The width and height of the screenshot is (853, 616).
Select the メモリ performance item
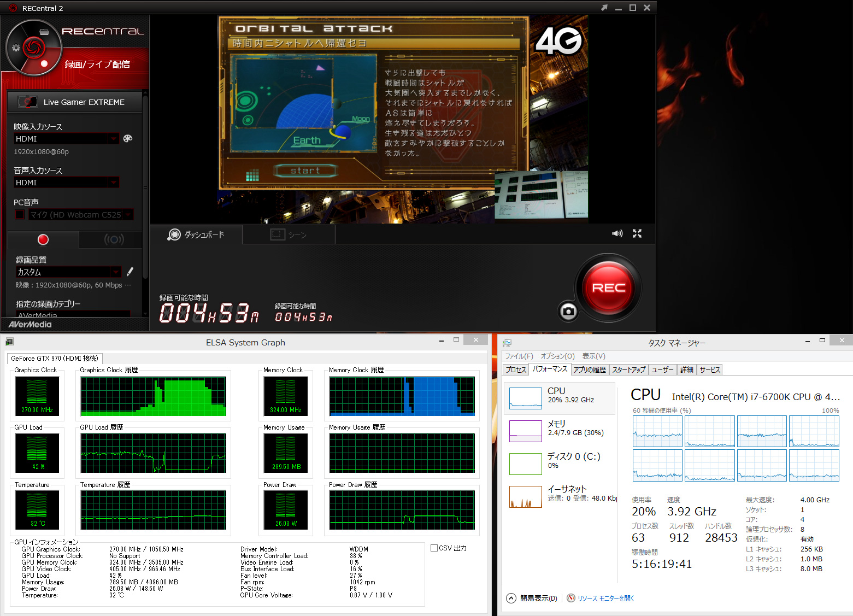coord(560,431)
